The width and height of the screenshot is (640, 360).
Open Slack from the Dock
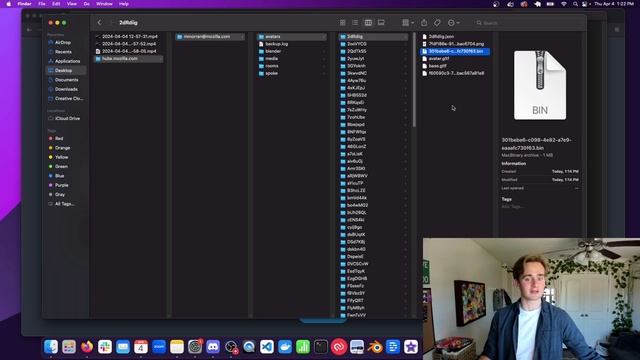pyautogui.click(x=105, y=347)
